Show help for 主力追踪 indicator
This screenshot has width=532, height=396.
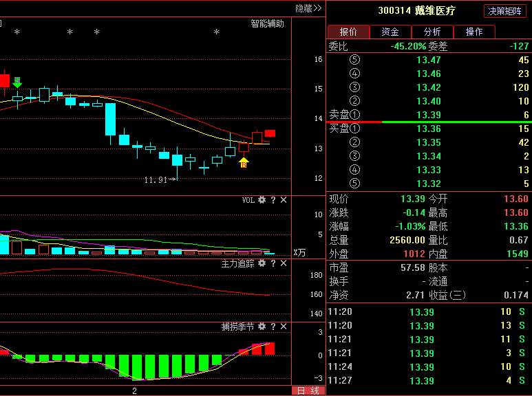coord(273,263)
